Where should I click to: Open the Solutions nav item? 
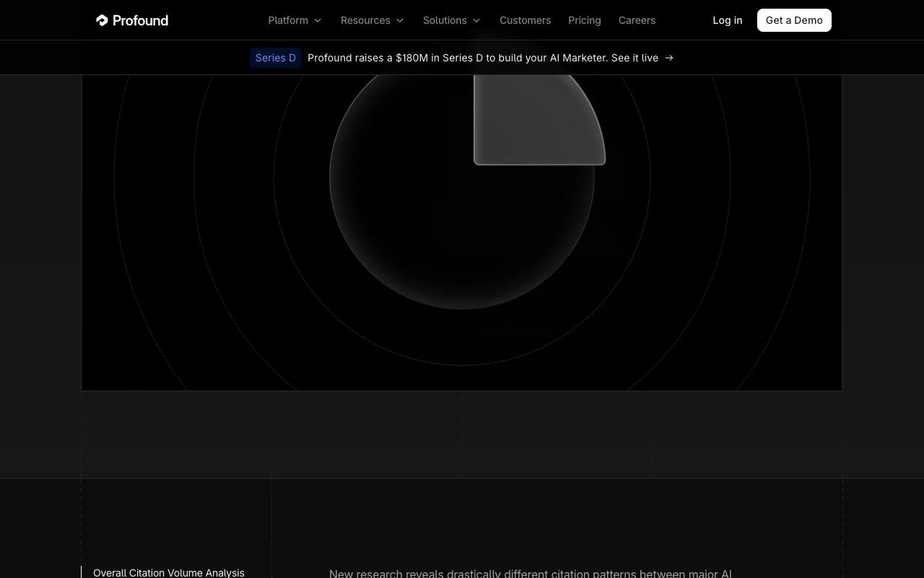(445, 20)
